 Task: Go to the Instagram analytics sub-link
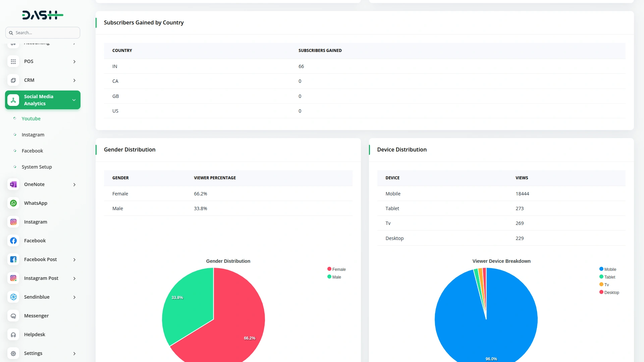[x=33, y=135]
